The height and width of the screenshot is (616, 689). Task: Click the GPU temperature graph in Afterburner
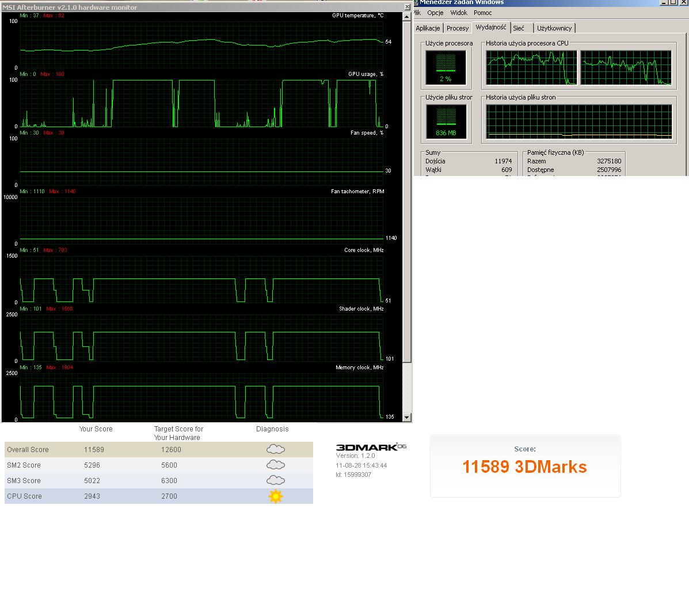[x=201, y=44]
